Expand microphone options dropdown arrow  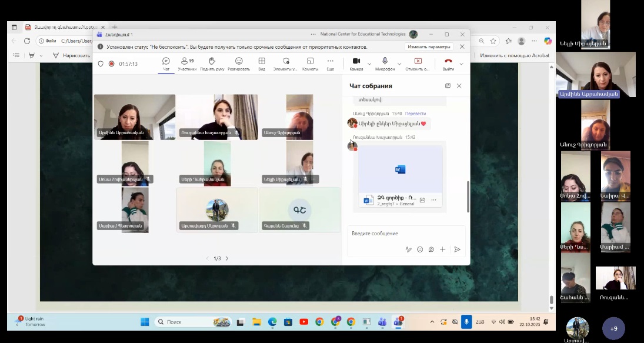[x=399, y=64]
